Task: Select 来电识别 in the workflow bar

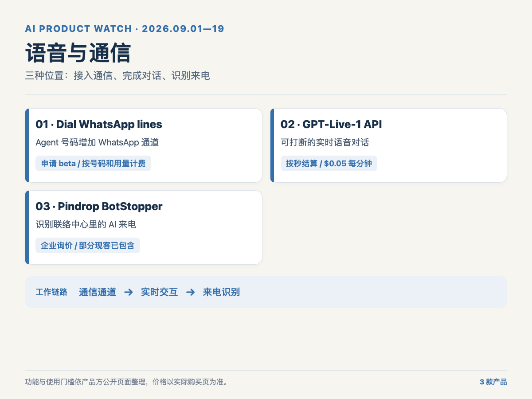Action: [x=221, y=292]
